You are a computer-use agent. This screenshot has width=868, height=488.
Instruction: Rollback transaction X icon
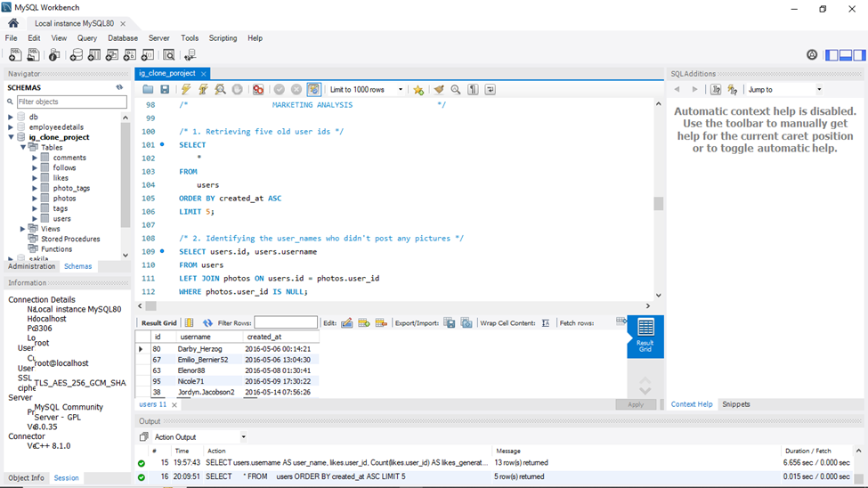296,89
